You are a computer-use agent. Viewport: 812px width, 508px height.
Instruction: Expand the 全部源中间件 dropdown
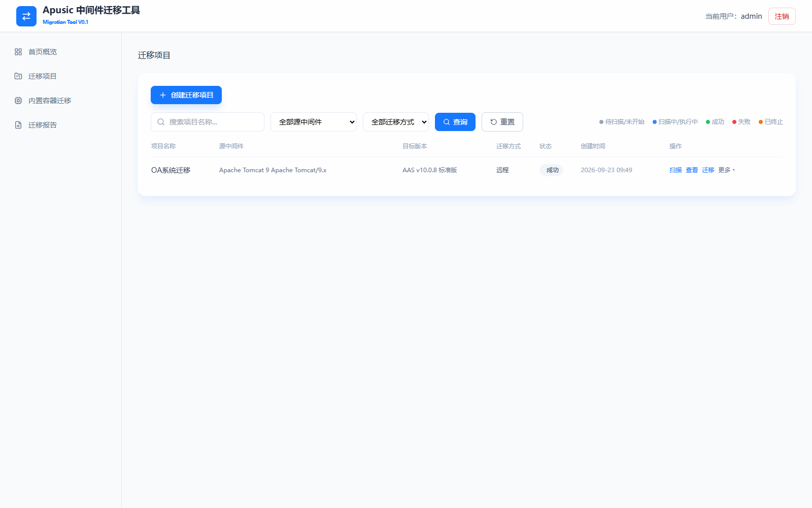[314, 122]
